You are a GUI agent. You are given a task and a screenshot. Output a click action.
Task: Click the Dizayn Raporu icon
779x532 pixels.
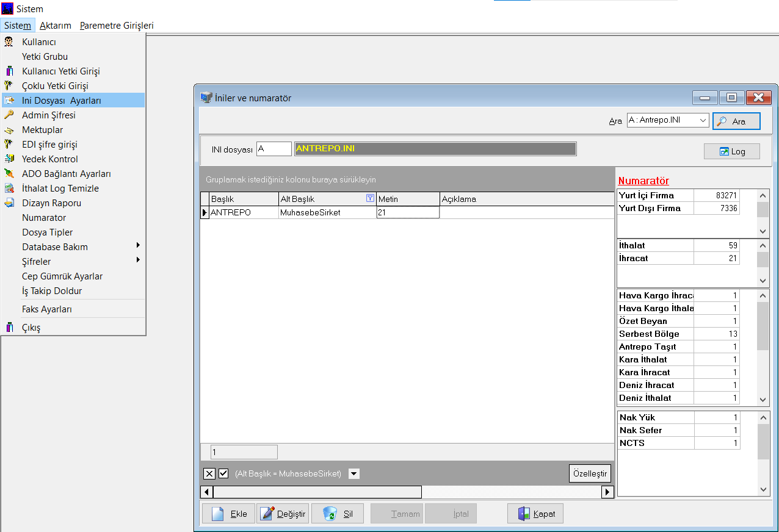click(x=9, y=203)
